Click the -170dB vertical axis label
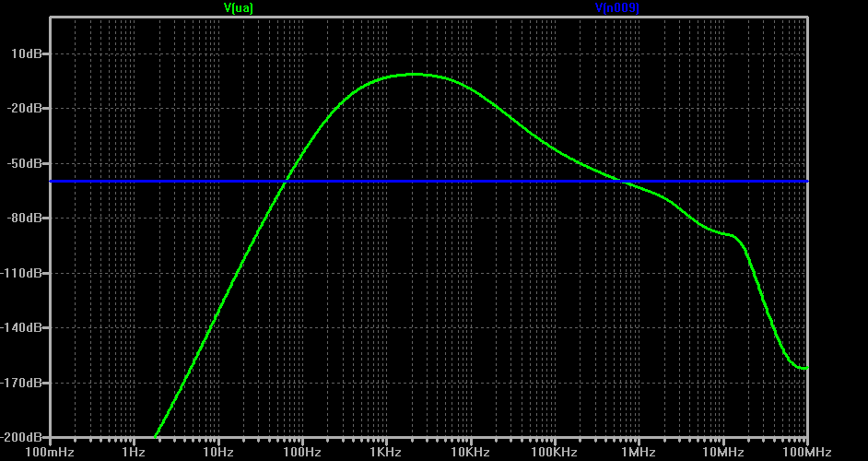This screenshot has width=868, height=461. (x=20, y=383)
